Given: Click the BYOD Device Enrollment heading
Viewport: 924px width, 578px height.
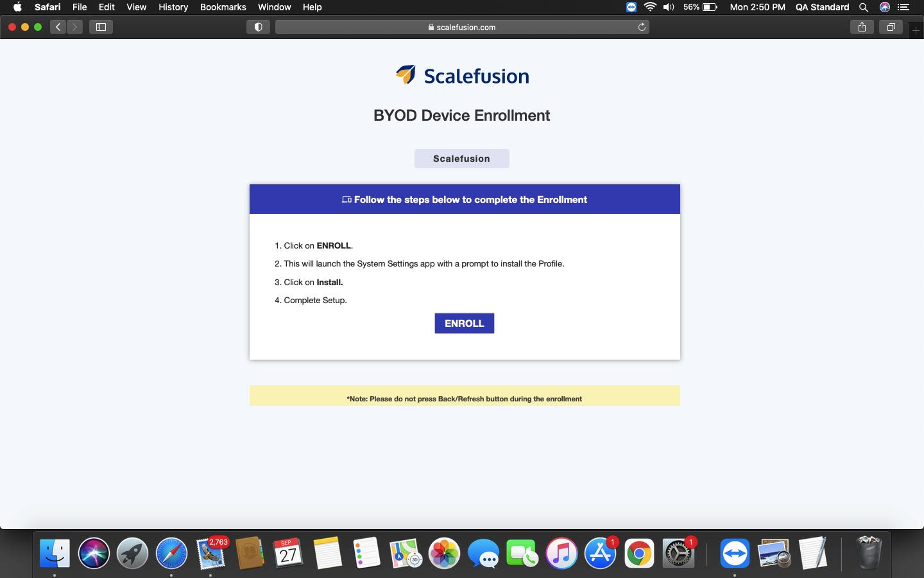Looking at the screenshot, I should [462, 116].
